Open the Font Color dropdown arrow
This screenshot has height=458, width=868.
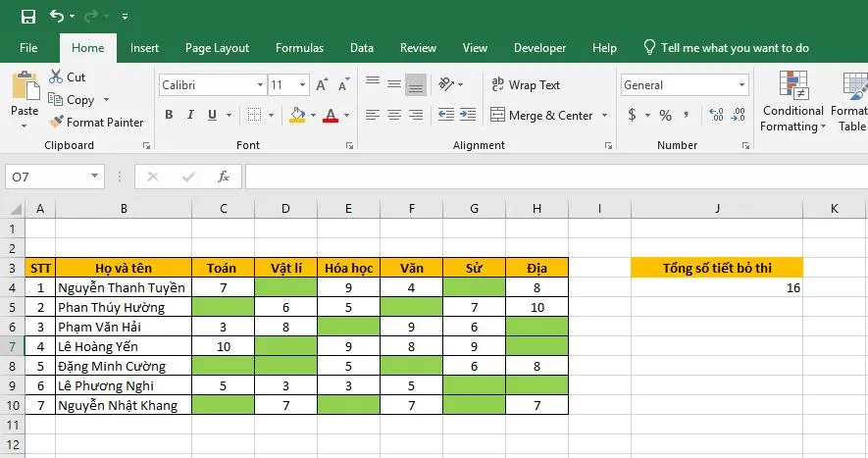[346, 115]
